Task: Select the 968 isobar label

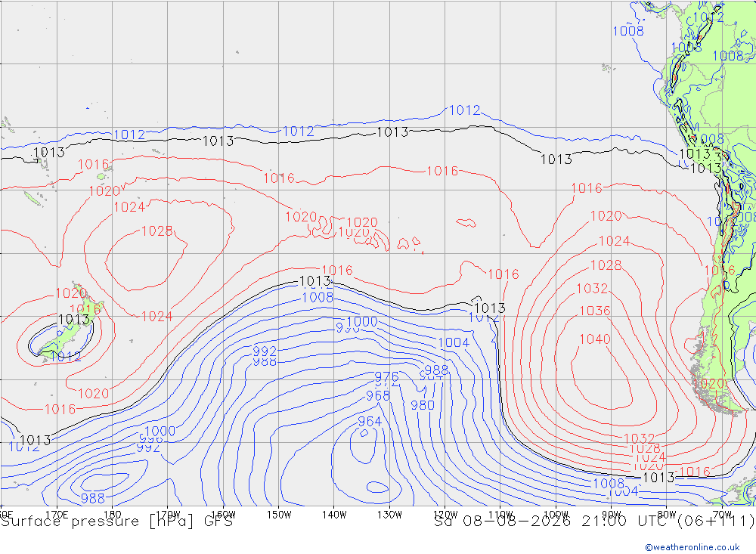Action: coord(378,396)
